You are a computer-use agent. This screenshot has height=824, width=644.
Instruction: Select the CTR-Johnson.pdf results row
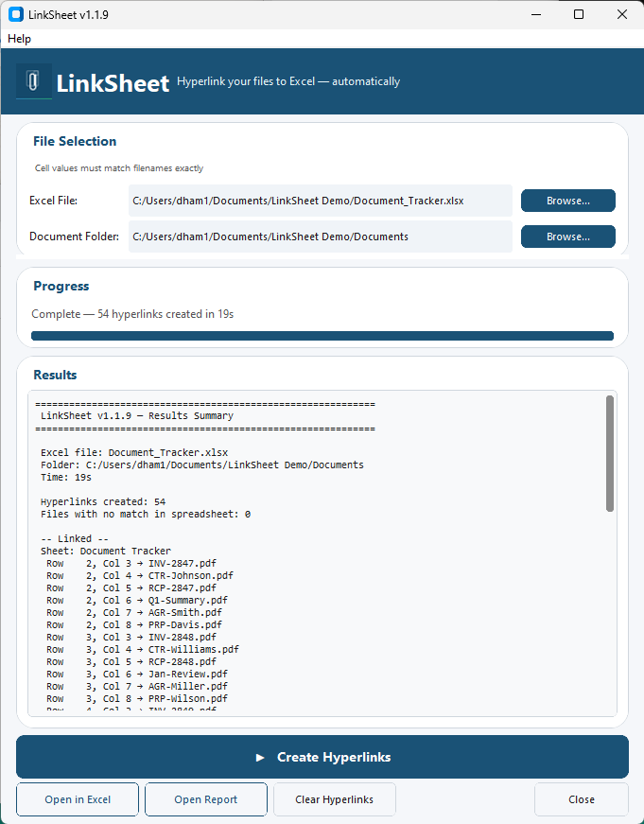140,575
